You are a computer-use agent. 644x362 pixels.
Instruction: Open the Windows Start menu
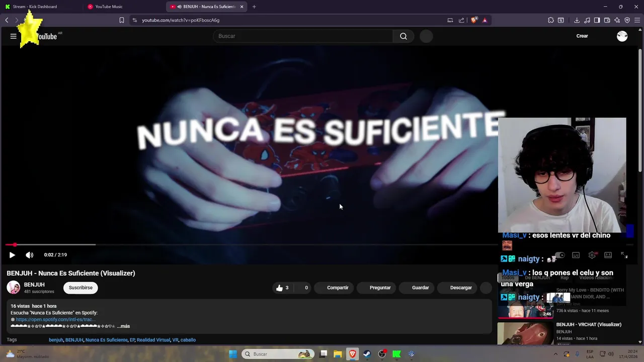233,354
